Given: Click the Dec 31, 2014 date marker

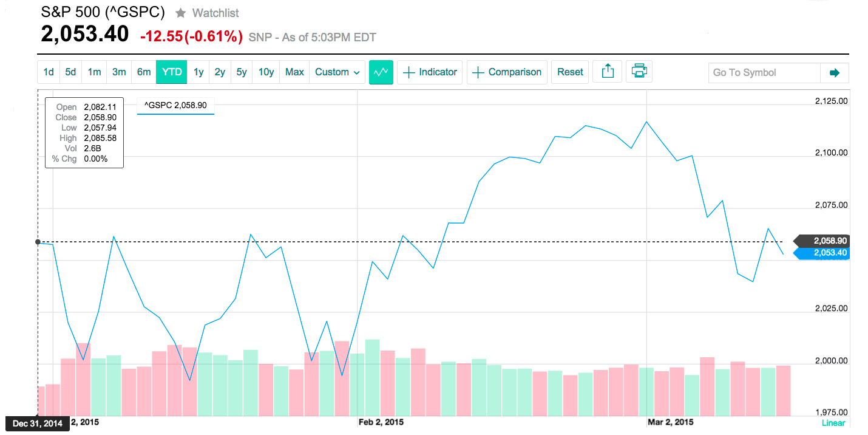Looking at the screenshot, I should [37, 423].
